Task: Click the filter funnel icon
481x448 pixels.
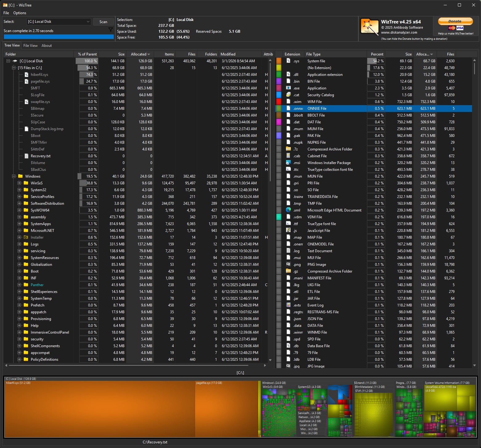Action: click(x=110, y=30)
